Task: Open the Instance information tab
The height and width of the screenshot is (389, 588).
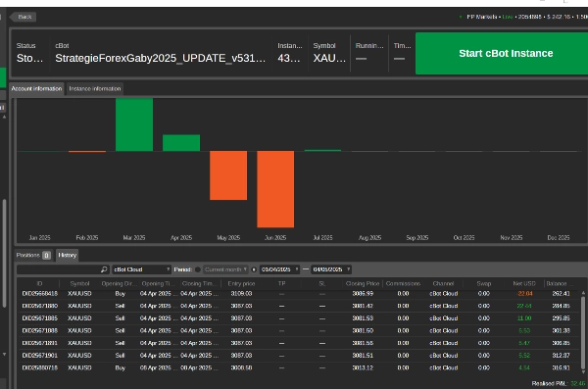Action: [95, 89]
